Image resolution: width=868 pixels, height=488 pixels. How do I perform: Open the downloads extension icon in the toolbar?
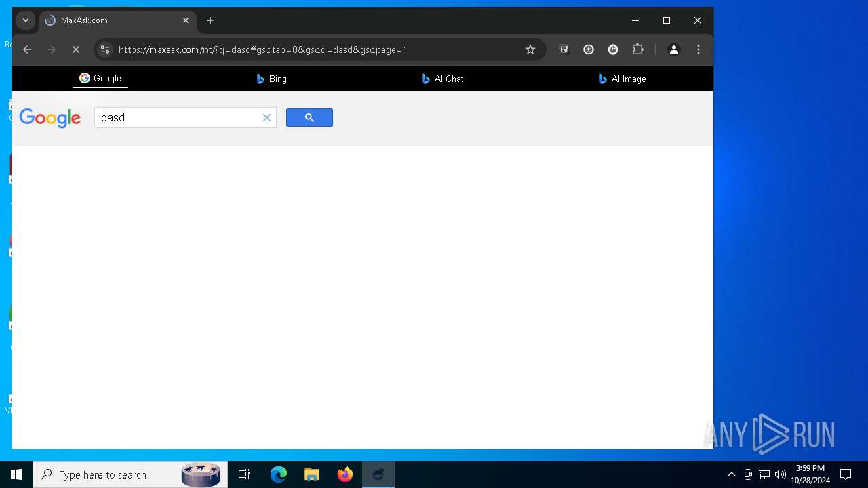click(x=589, y=49)
